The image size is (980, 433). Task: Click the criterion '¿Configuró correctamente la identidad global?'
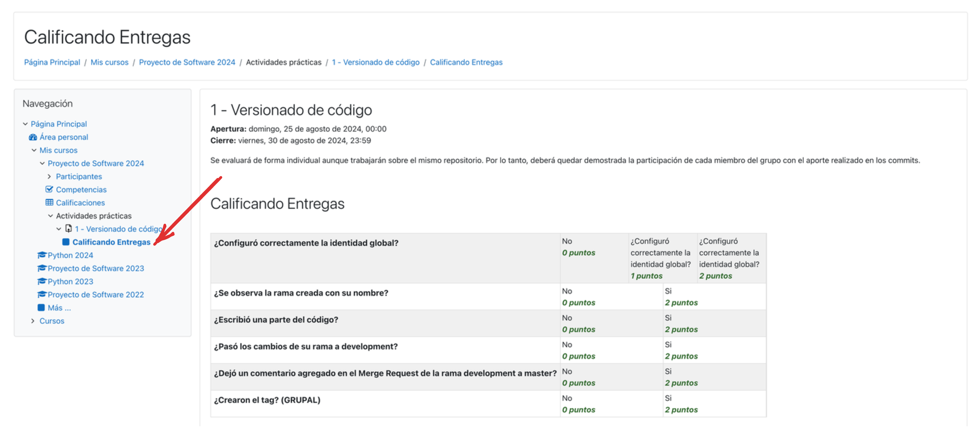[306, 243]
